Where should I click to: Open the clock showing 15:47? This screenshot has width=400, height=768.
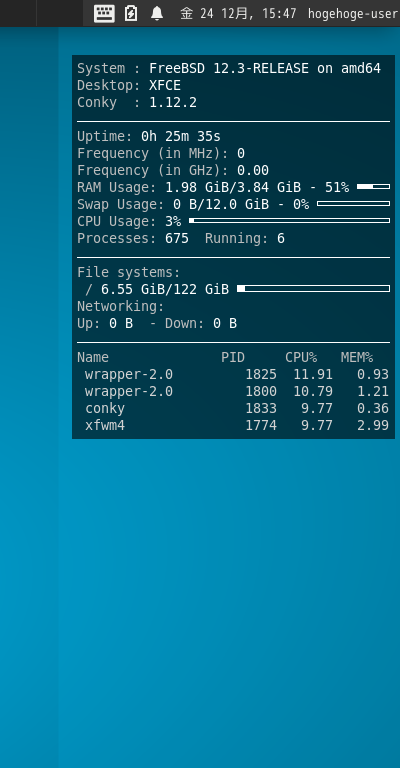(x=238, y=13)
